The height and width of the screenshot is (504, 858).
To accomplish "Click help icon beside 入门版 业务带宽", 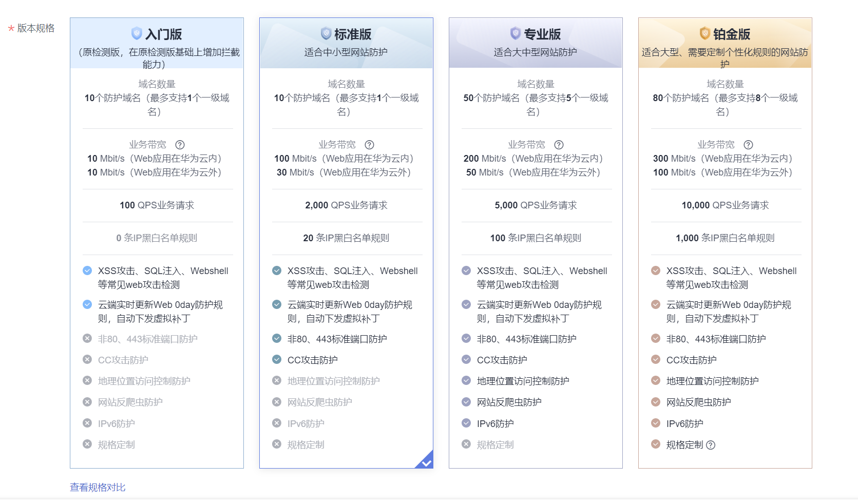I will [180, 145].
